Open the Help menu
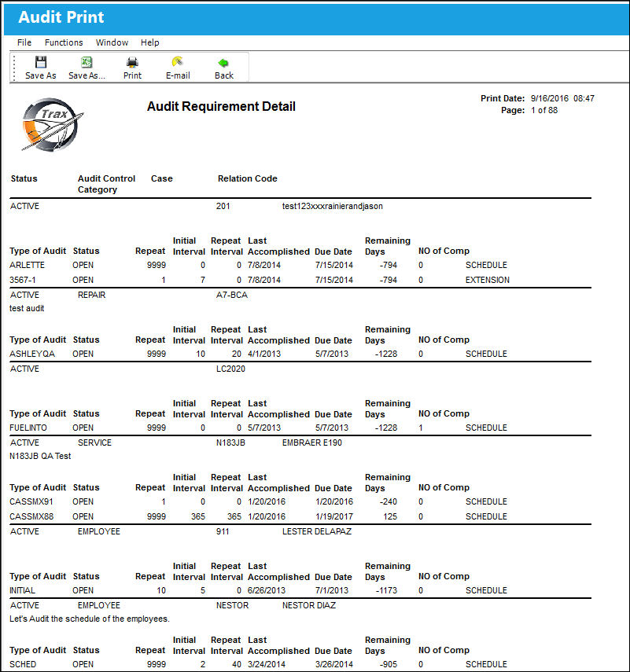This screenshot has width=630, height=672. tap(149, 42)
